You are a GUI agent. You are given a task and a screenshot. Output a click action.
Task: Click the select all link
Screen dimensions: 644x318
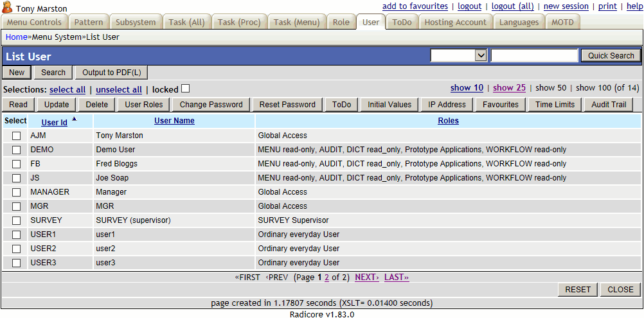pyautogui.click(x=67, y=90)
